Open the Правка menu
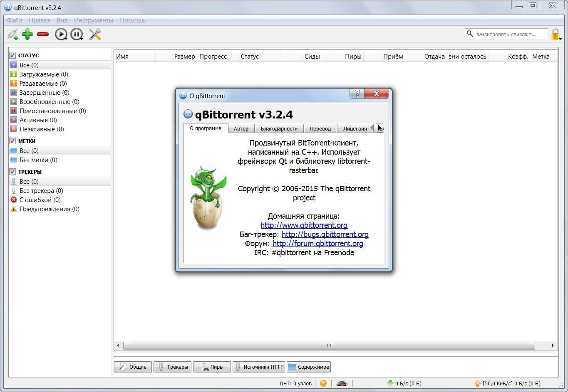This screenshot has height=392, width=568. click(39, 20)
